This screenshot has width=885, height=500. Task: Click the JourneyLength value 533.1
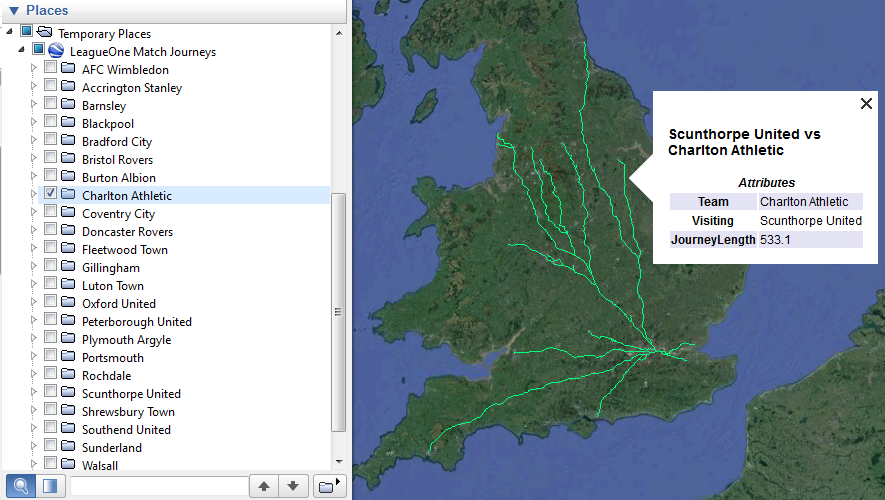775,240
